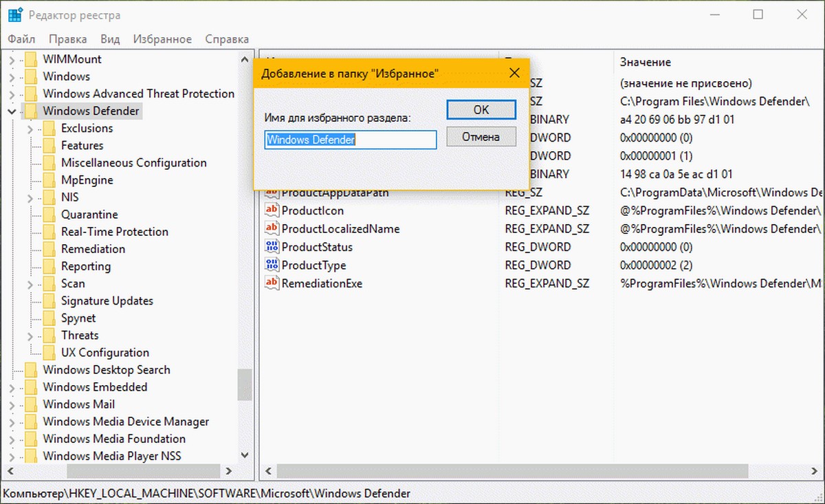Open the Правка menu
The height and width of the screenshot is (504, 825).
point(68,39)
